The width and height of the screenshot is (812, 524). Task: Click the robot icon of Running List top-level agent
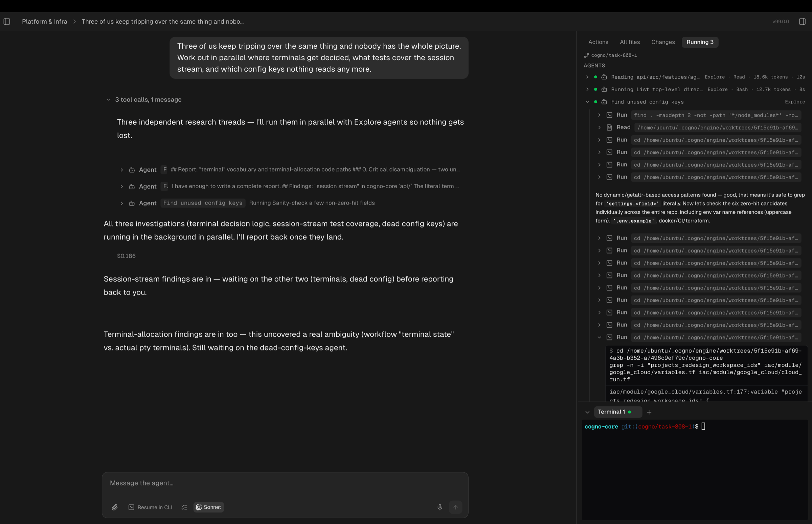(604, 90)
